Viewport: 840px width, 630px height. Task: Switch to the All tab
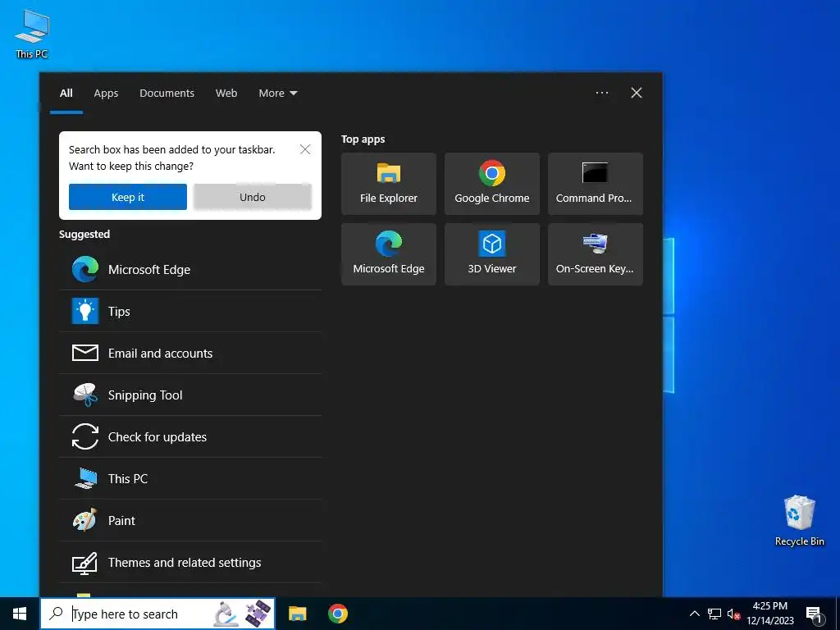pyautogui.click(x=66, y=94)
